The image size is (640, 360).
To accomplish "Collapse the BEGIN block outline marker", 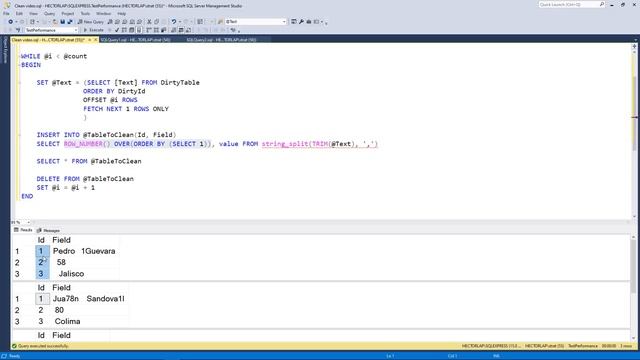I will (19, 65).
